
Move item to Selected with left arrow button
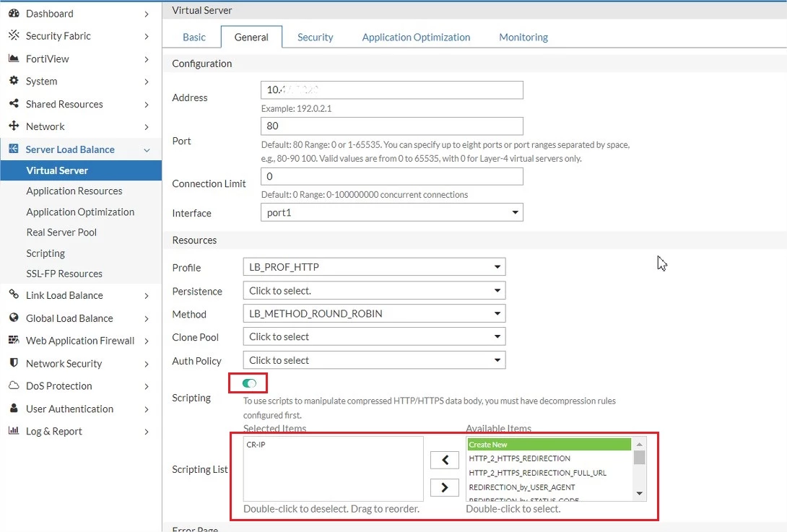pos(445,460)
